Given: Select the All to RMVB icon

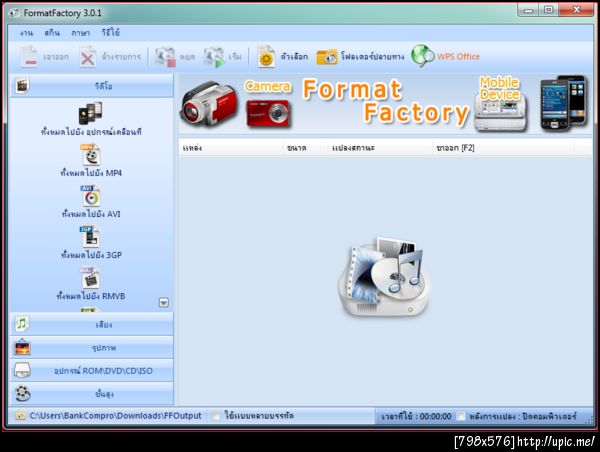Looking at the screenshot, I should (x=91, y=278).
